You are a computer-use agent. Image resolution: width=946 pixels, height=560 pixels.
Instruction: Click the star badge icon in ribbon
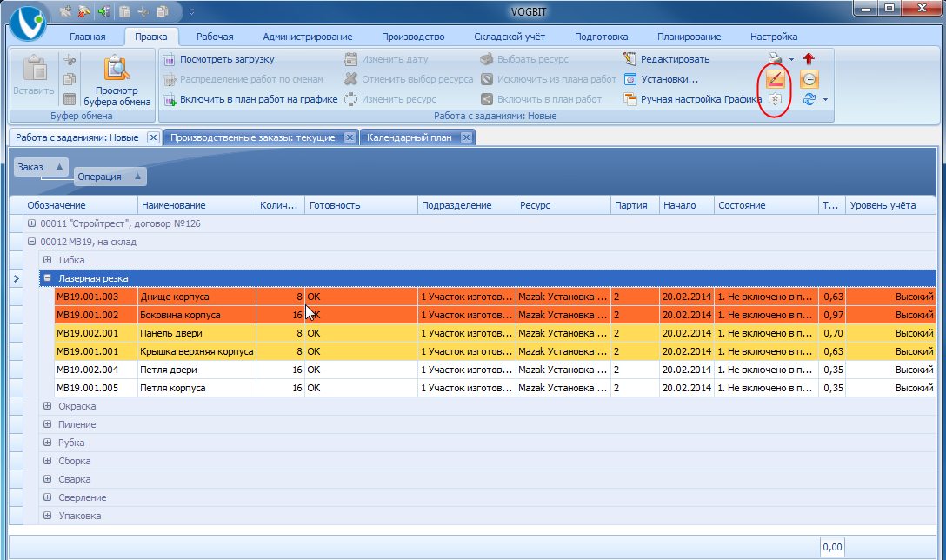pos(776,99)
